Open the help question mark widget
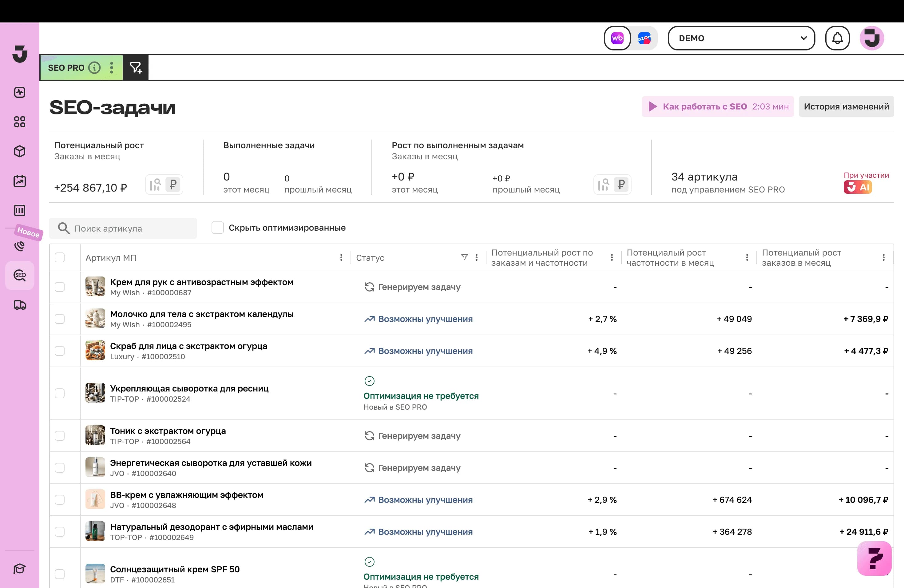Image resolution: width=904 pixels, height=588 pixels. (x=874, y=558)
